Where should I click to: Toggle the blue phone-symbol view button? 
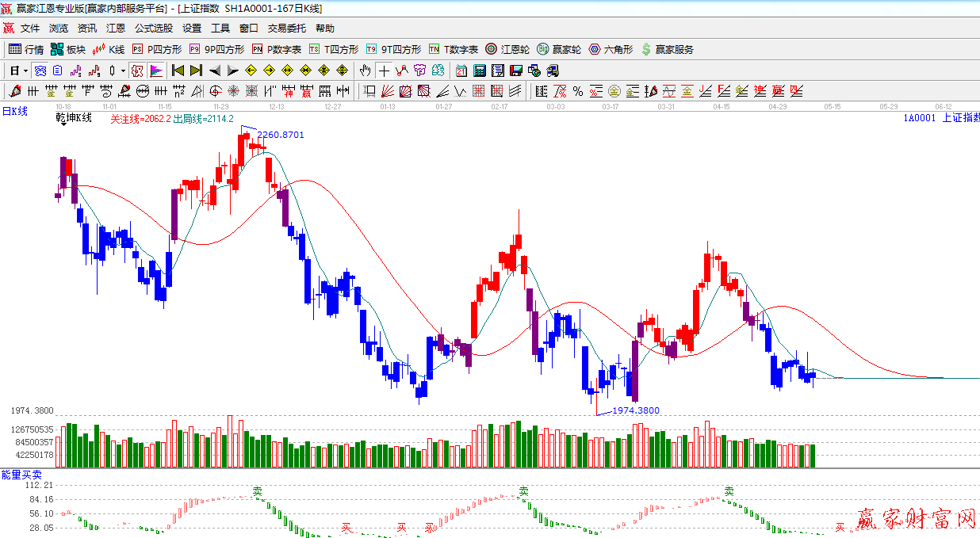[x=40, y=71]
